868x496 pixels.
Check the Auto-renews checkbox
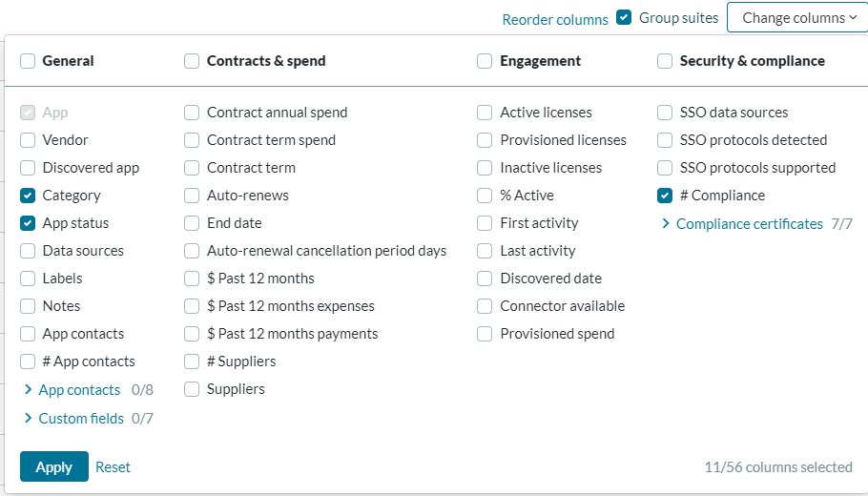click(192, 196)
